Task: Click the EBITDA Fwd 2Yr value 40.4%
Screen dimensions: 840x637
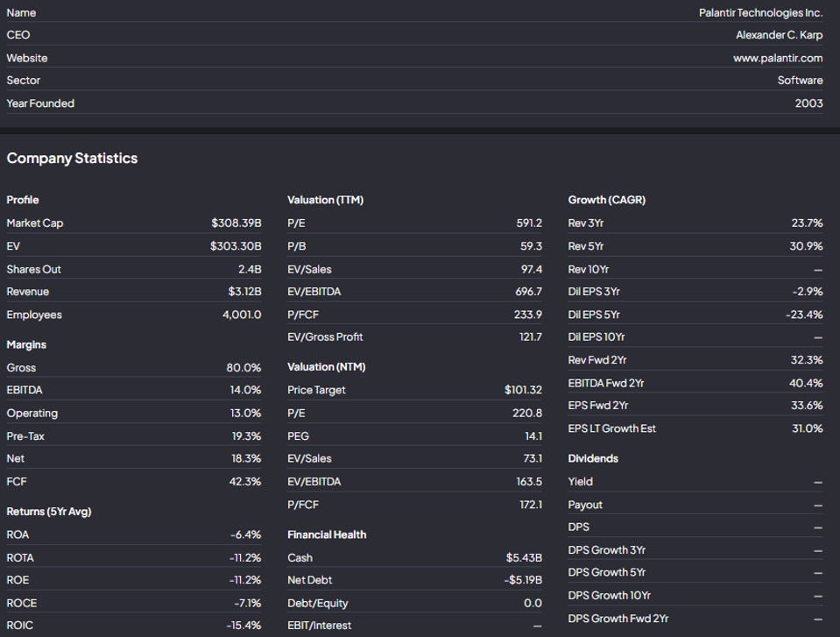Action: pos(806,383)
